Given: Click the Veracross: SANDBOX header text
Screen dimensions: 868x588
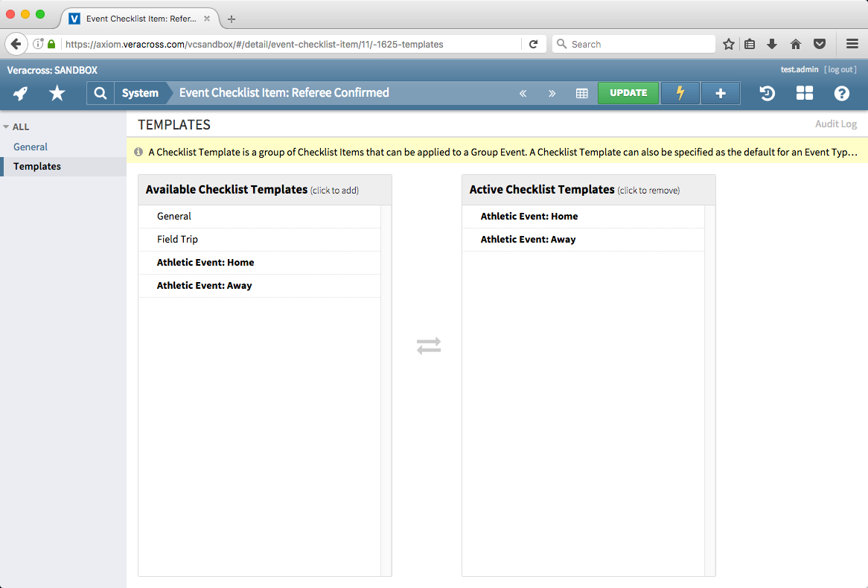Looking at the screenshot, I should point(52,70).
